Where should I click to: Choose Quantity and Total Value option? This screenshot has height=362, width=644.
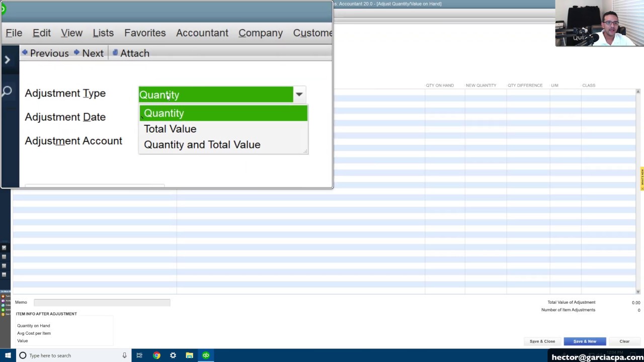223,145
